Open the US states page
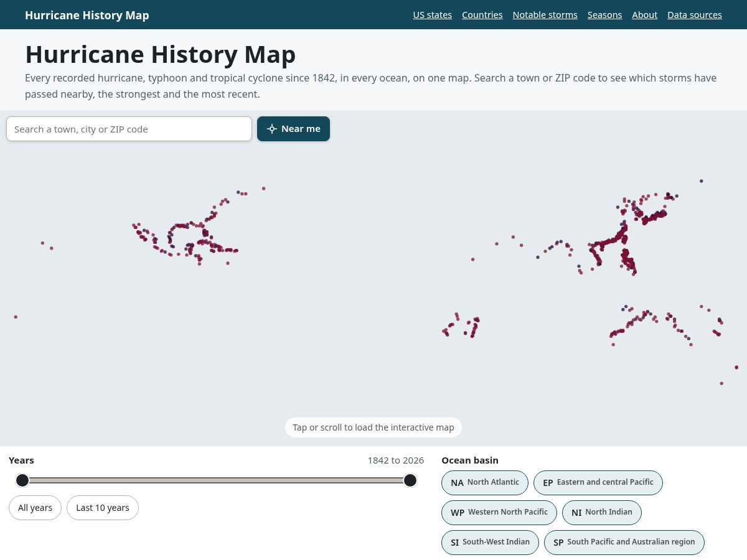This screenshot has height=560, width=747. [x=433, y=15]
